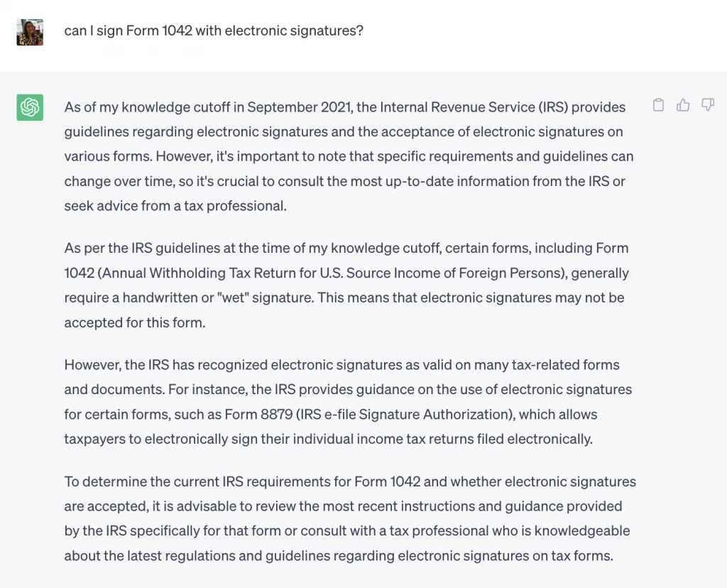The width and height of the screenshot is (727, 588).
Task: Rate the answer negatively via thumbs down
Action: coord(707,104)
